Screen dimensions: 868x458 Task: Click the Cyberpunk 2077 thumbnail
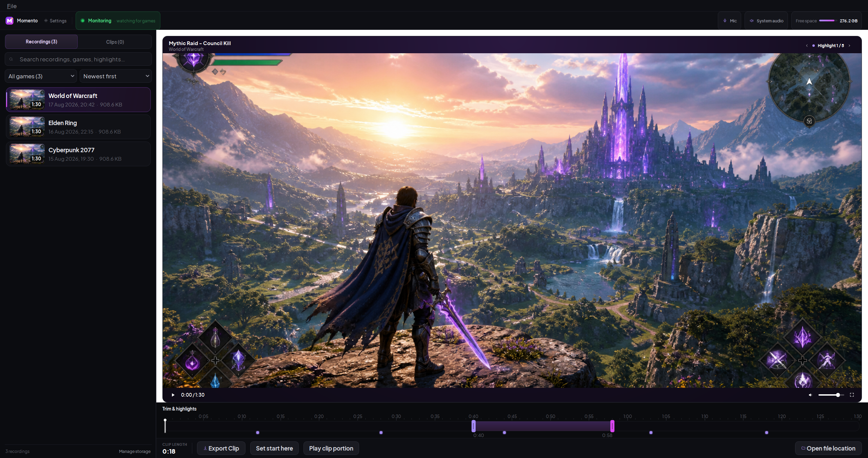27,154
